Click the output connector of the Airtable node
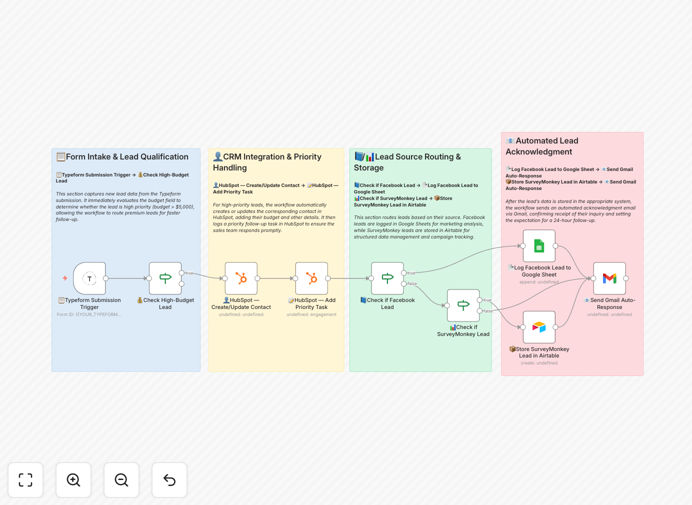The image size is (692, 505). (555, 327)
